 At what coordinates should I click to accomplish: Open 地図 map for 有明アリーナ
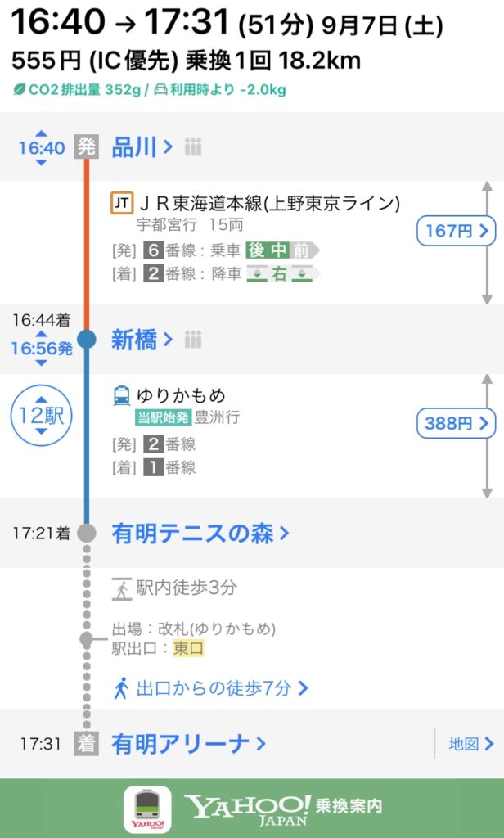click(x=471, y=744)
